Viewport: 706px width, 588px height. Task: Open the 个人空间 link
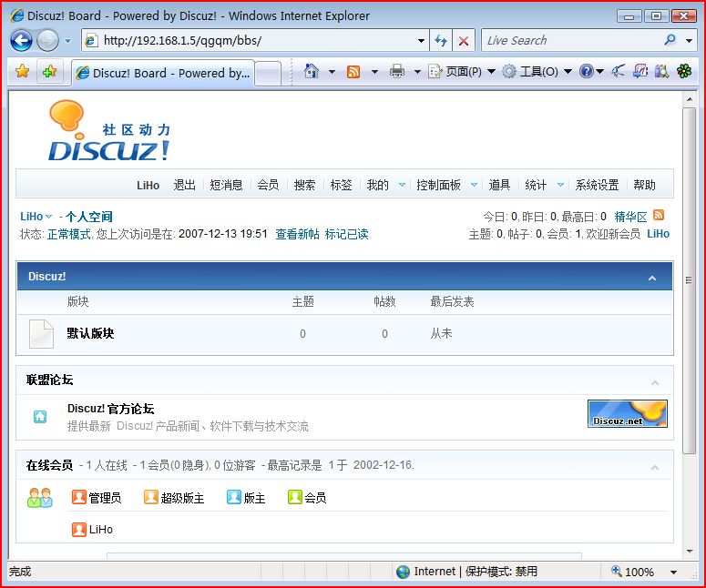point(89,217)
